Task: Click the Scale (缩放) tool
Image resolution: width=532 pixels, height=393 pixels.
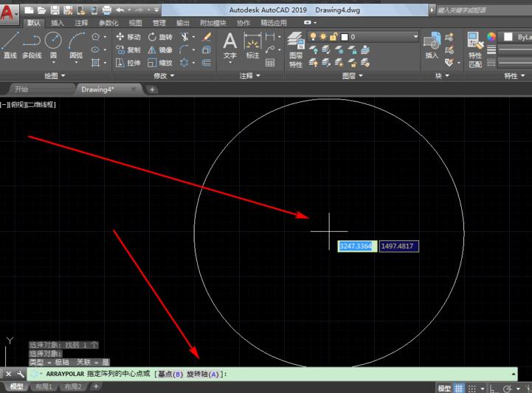Action: pyautogui.click(x=160, y=63)
